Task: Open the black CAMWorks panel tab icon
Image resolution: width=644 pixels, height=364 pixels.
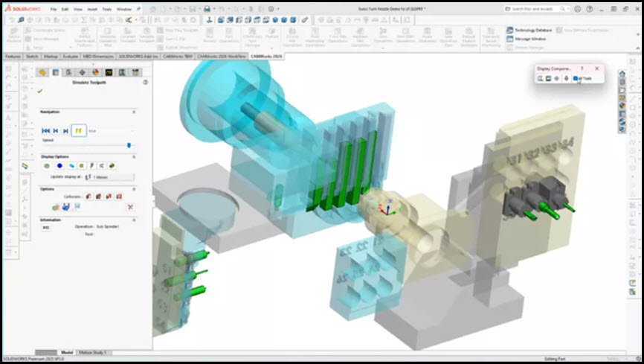Action: pyautogui.click(x=109, y=72)
